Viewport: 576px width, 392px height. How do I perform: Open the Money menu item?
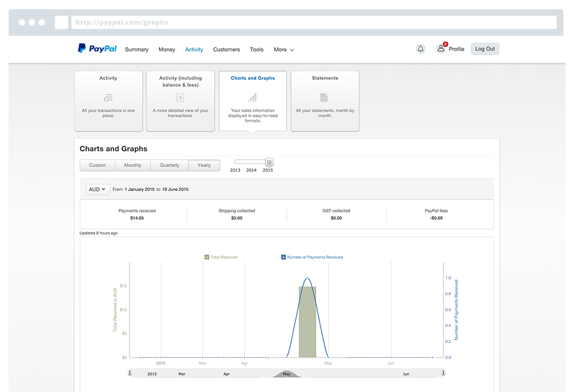point(166,50)
